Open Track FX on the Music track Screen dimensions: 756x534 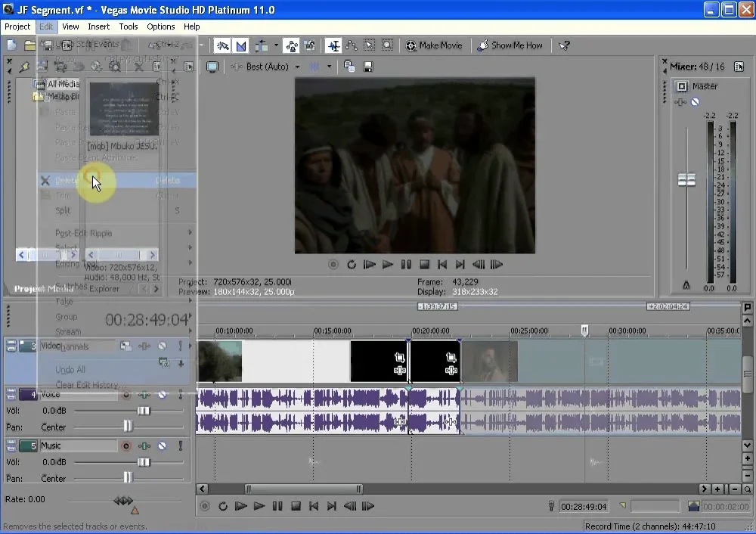[x=144, y=446]
